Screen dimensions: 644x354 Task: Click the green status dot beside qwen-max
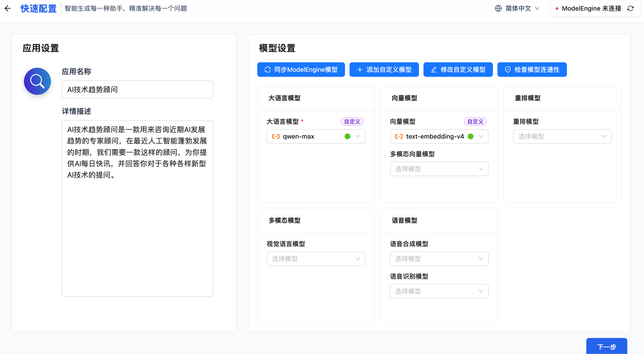click(347, 136)
